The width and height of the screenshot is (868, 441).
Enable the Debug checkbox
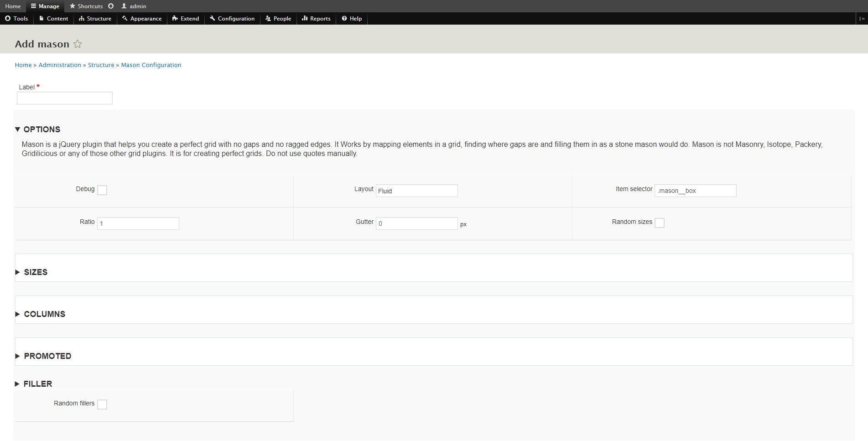(x=102, y=190)
